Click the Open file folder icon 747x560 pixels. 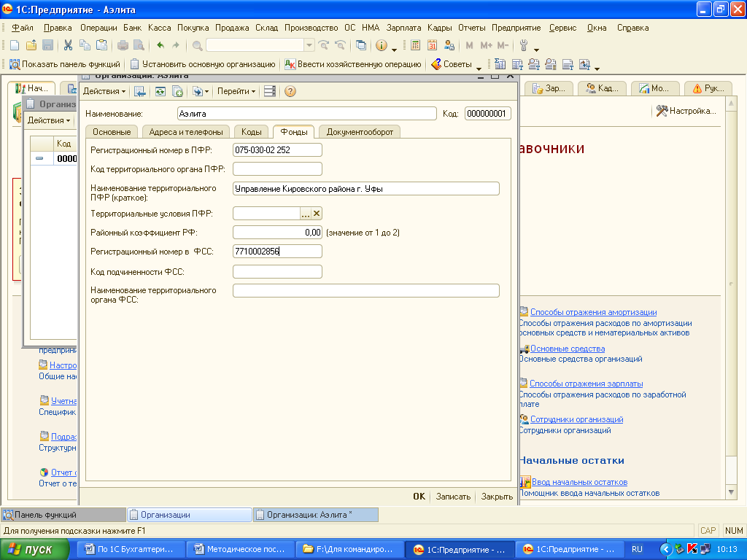click(31, 45)
